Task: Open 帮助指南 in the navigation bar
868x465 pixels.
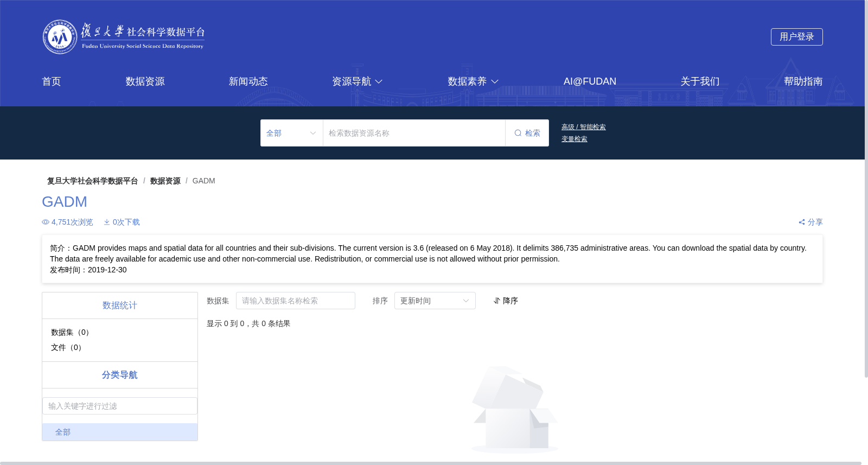Action: (x=803, y=81)
